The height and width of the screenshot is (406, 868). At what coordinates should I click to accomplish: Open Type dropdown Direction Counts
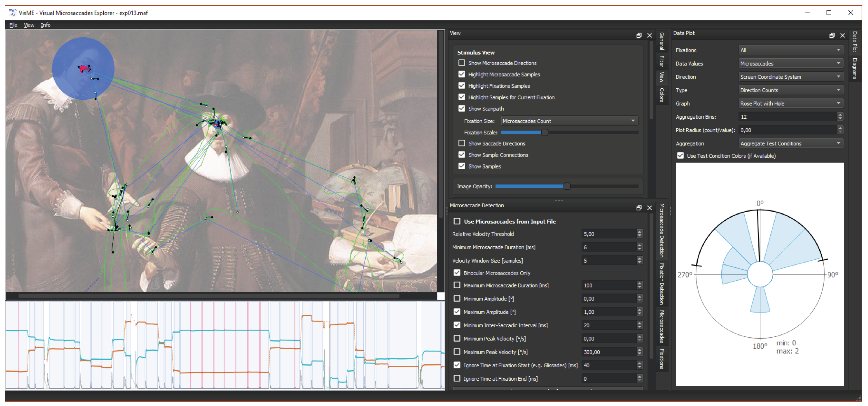791,90
